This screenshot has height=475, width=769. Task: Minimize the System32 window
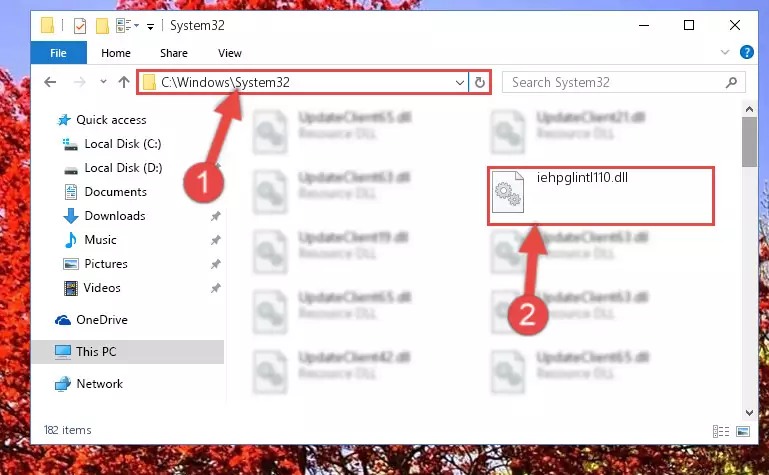tap(644, 25)
